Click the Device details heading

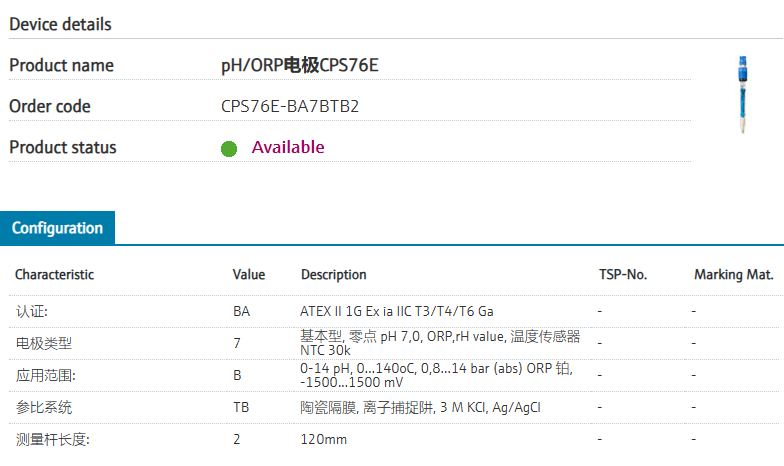coord(60,24)
